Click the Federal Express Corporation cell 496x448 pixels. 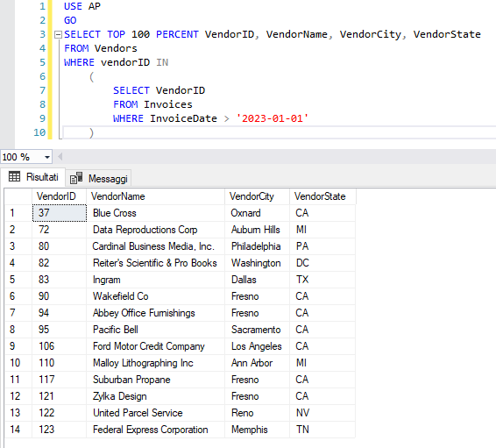pos(155,430)
